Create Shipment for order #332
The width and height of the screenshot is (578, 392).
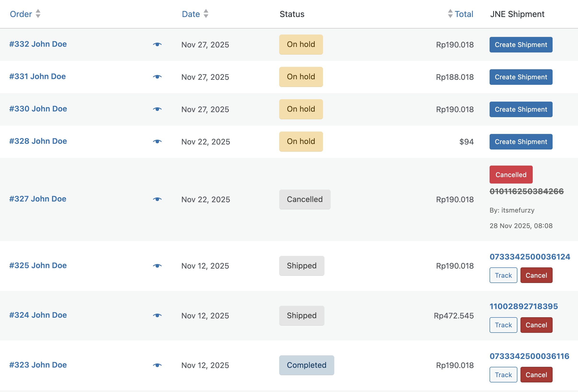click(x=521, y=45)
